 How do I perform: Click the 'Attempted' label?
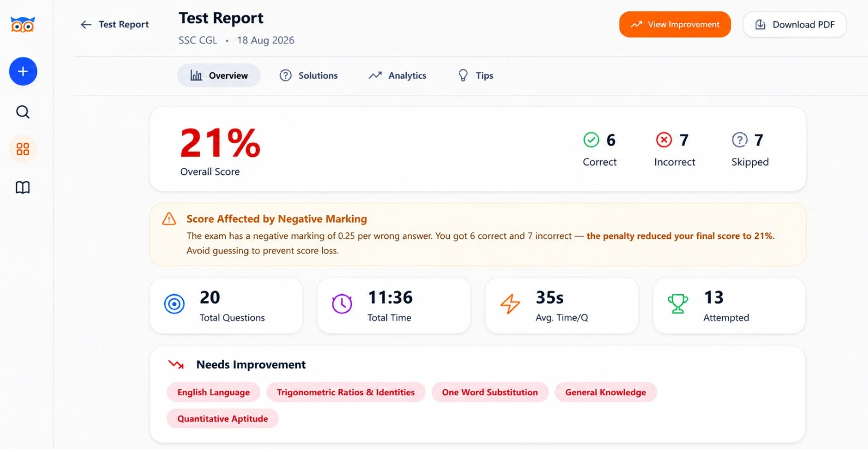click(726, 318)
